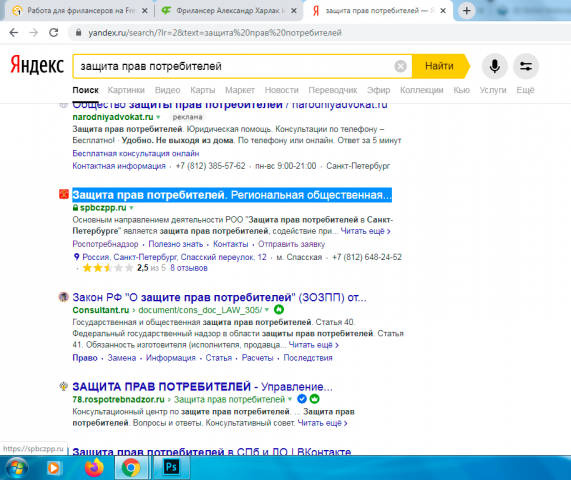Expand dropdown arrow after Consultant.ru path

[x=267, y=310]
